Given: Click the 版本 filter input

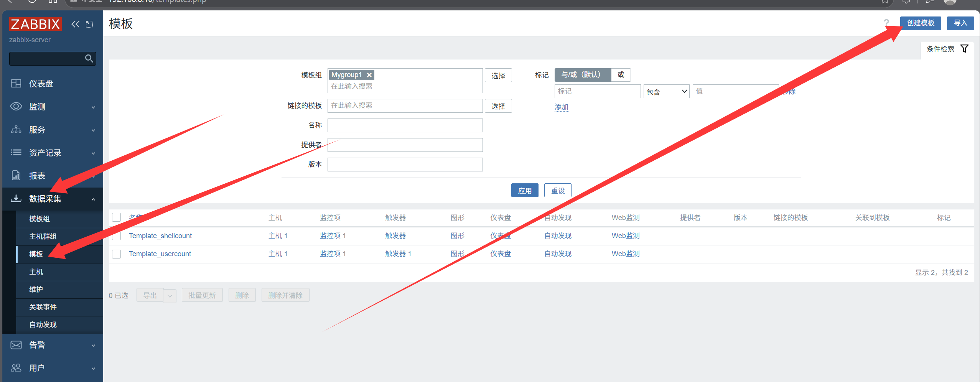Looking at the screenshot, I should [x=405, y=165].
